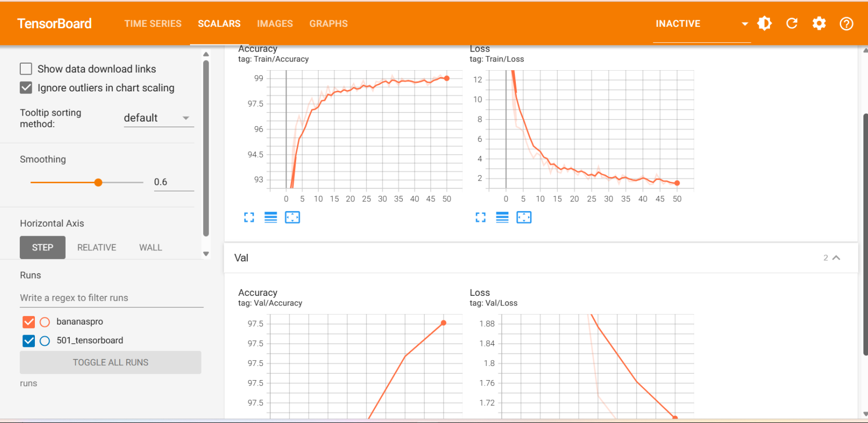Click the Val section title
This screenshot has width=868, height=423.
(242, 258)
